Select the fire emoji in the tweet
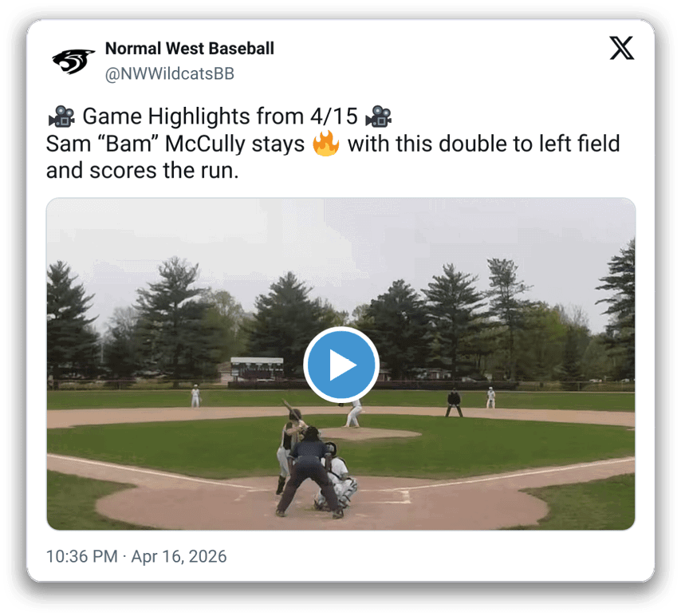 pyautogui.click(x=325, y=144)
